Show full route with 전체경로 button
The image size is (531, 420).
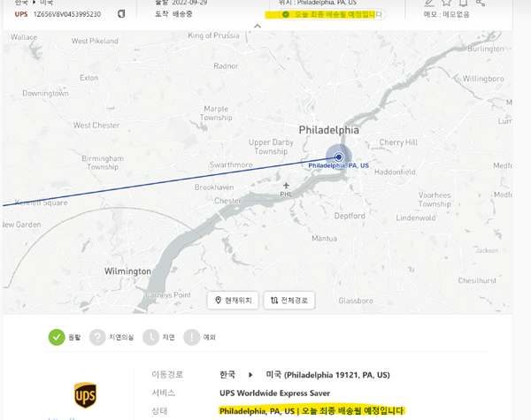[289, 301]
